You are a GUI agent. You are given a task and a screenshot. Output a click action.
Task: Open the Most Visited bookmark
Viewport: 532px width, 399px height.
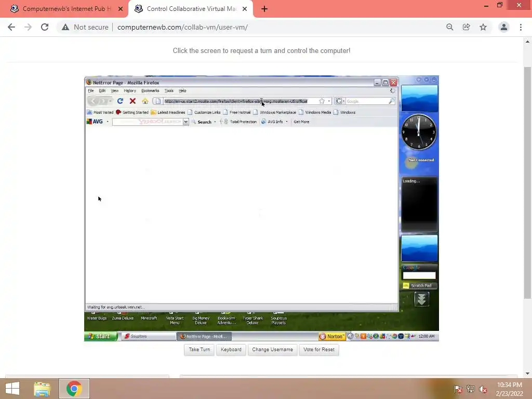click(100, 112)
